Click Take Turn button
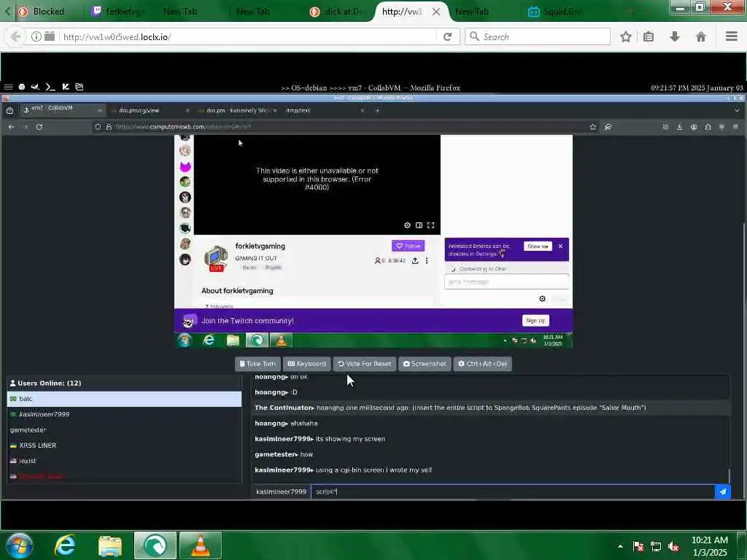Image resolution: width=747 pixels, height=560 pixels. tap(258, 364)
